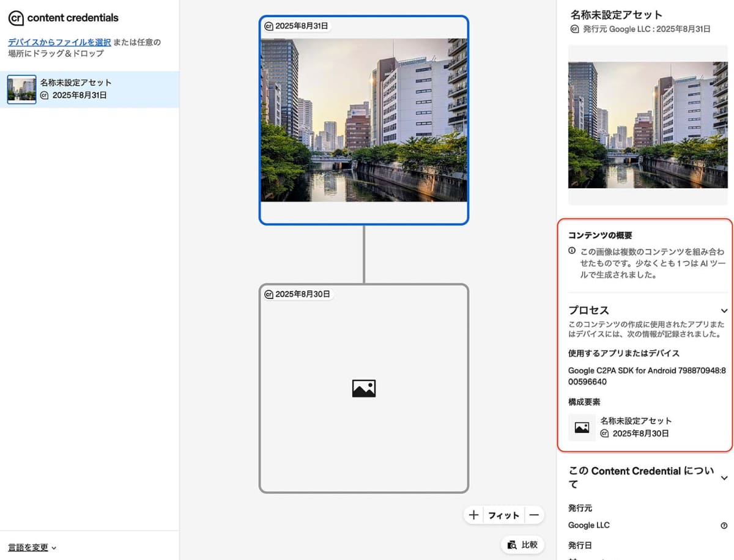Viewport: 734px width, 560px height.
Task: Click the 構成要素 ingredient thumbnail icon
Action: 582,427
